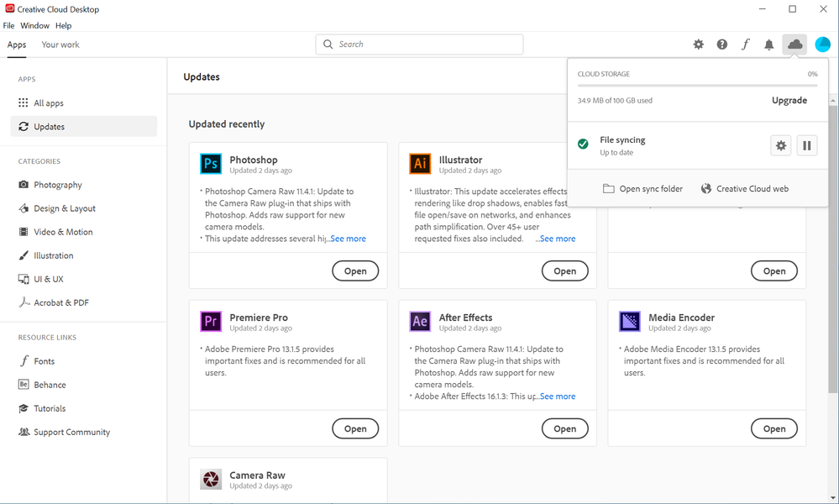This screenshot has height=504, width=839.
Task: Click the Search input field
Action: tap(420, 45)
